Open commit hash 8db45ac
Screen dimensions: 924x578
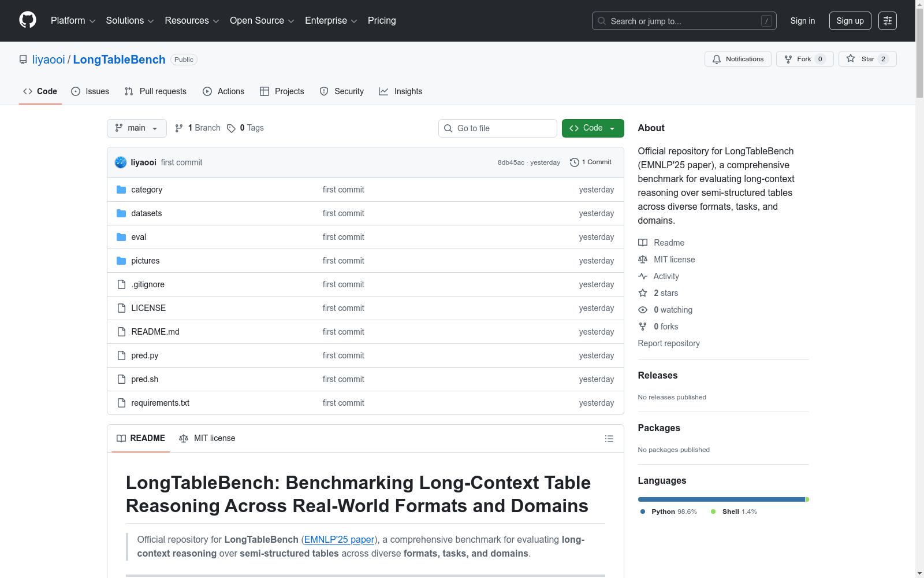pyautogui.click(x=511, y=162)
